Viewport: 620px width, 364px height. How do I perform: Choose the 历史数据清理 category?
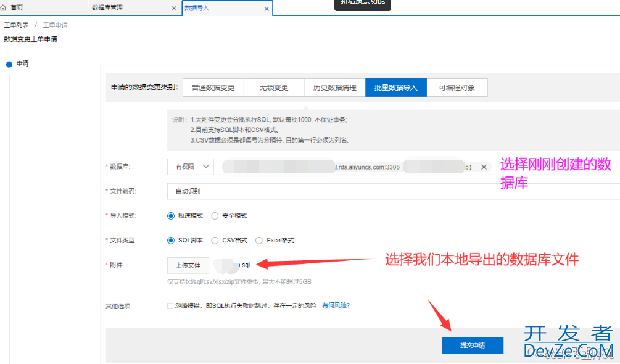click(x=335, y=88)
